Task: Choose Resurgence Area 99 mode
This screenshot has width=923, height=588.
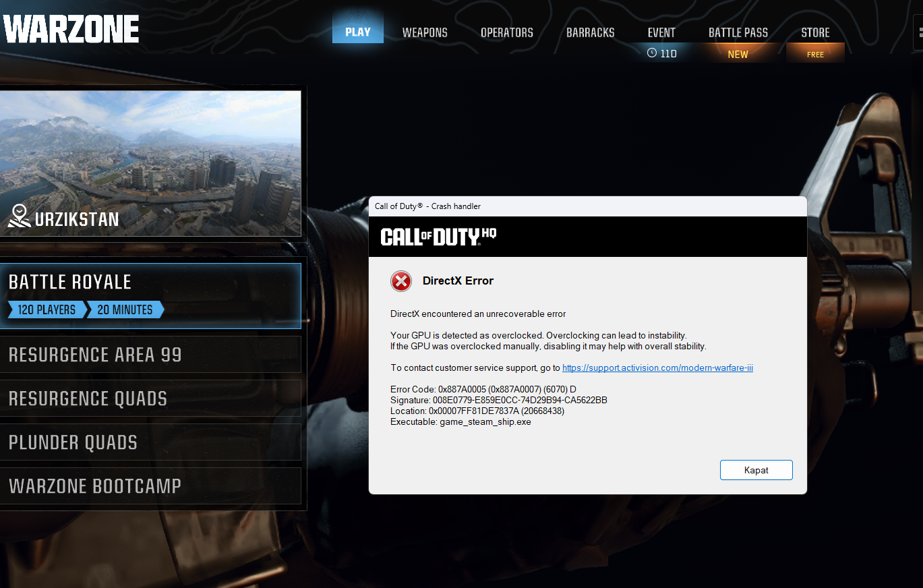Action: pyautogui.click(x=150, y=355)
